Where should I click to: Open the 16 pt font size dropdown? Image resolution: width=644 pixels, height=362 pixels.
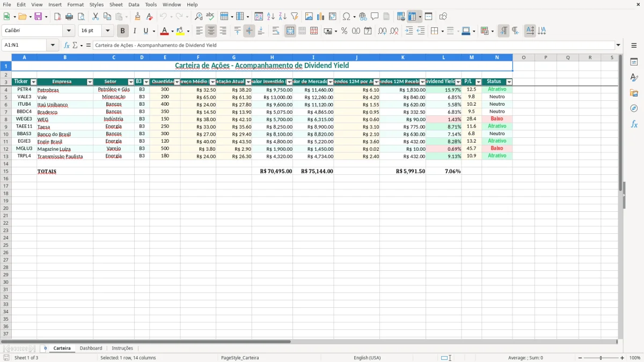[107, 31]
